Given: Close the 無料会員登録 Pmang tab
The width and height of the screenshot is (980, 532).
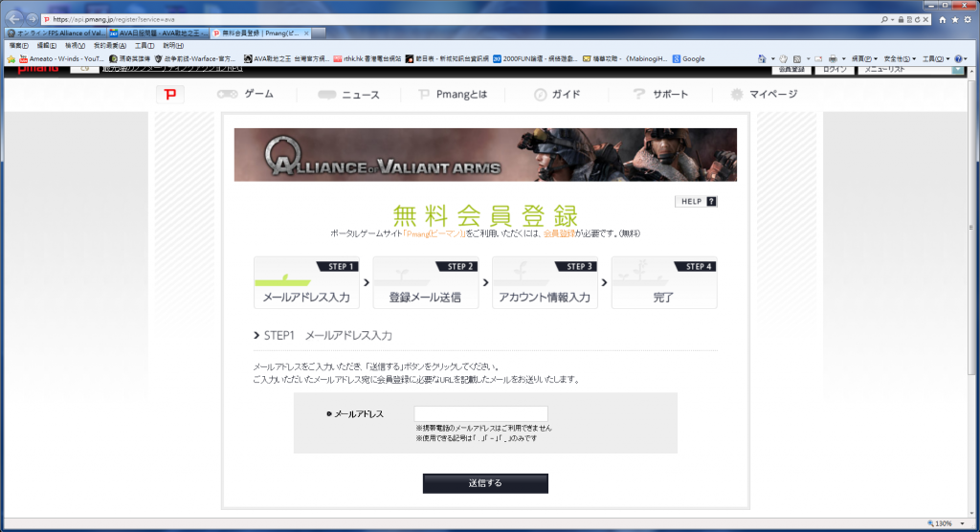Looking at the screenshot, I should tap(305, 33).
